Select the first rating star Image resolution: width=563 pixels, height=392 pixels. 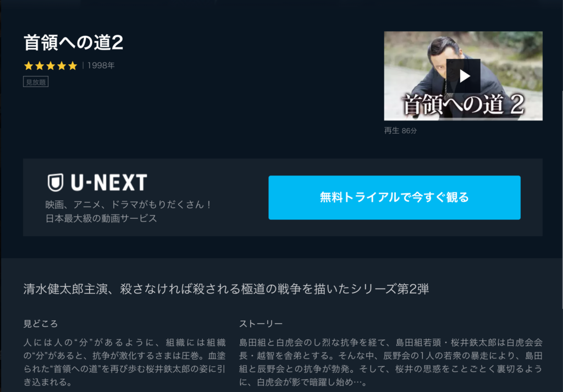[x=29, y=65]
